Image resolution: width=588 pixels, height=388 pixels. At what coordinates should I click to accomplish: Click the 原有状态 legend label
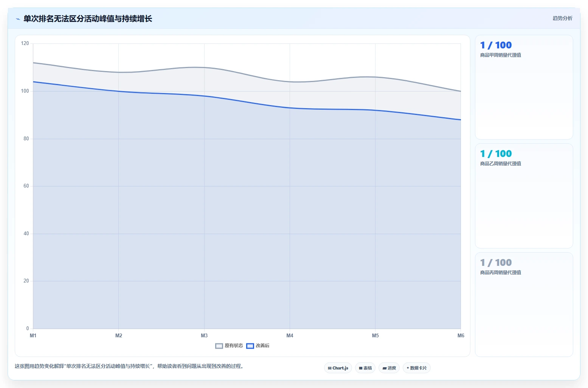click(234, 346)
